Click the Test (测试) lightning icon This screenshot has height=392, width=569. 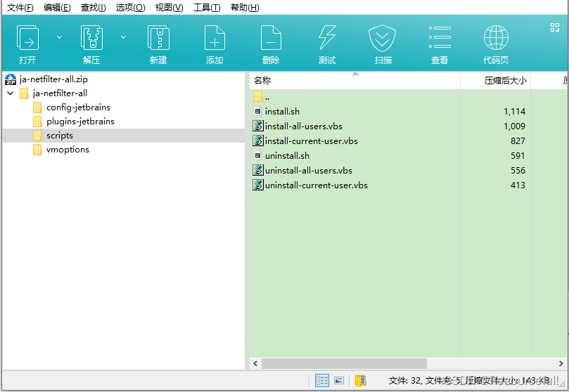pyautogui.click(x=327, y=38)
